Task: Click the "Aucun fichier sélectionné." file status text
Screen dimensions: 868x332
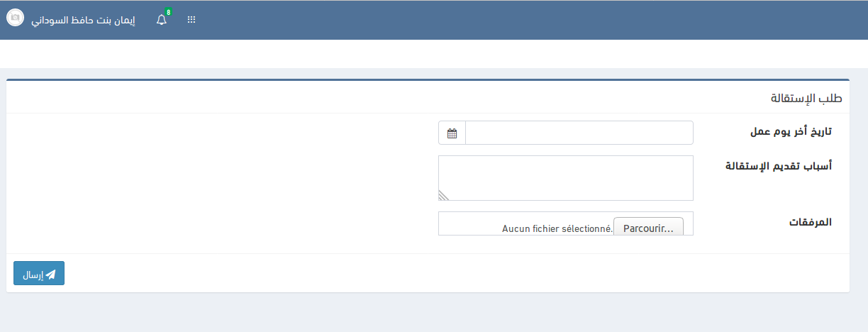Action: coord(557,228)
